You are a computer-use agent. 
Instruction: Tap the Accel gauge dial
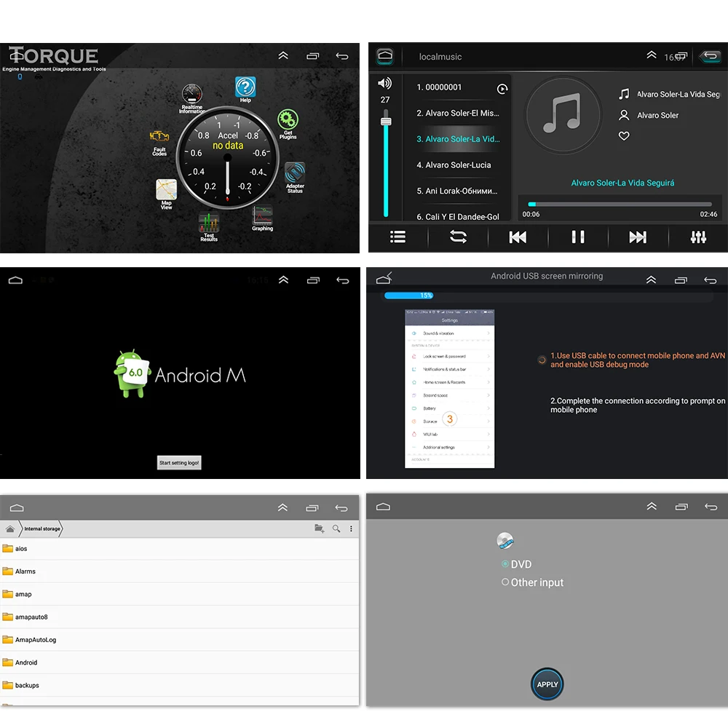click(x=227, y=157)
